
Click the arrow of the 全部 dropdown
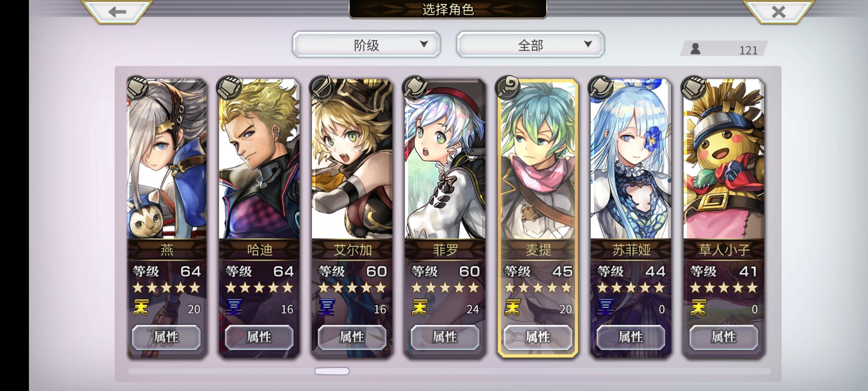coord(588,44)
